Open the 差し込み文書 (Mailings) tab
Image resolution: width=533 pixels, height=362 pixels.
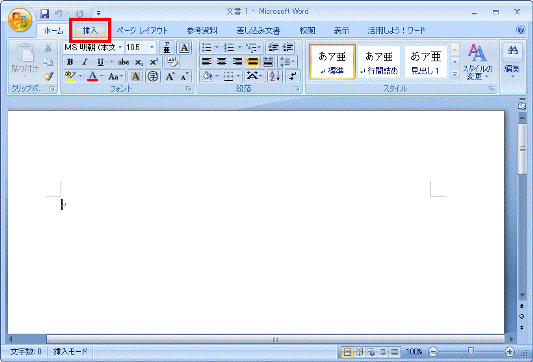[258, 31]
